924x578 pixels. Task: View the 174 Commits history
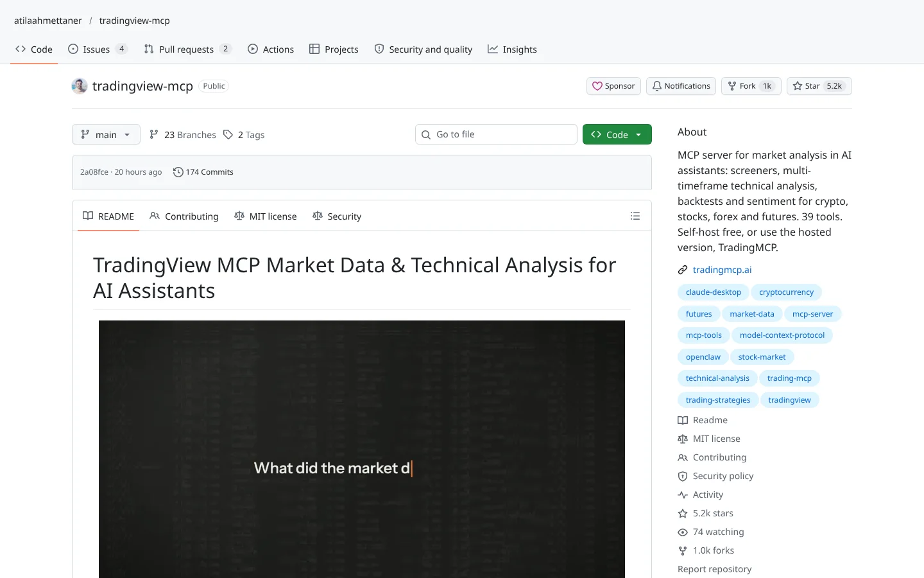coord(203,172)
